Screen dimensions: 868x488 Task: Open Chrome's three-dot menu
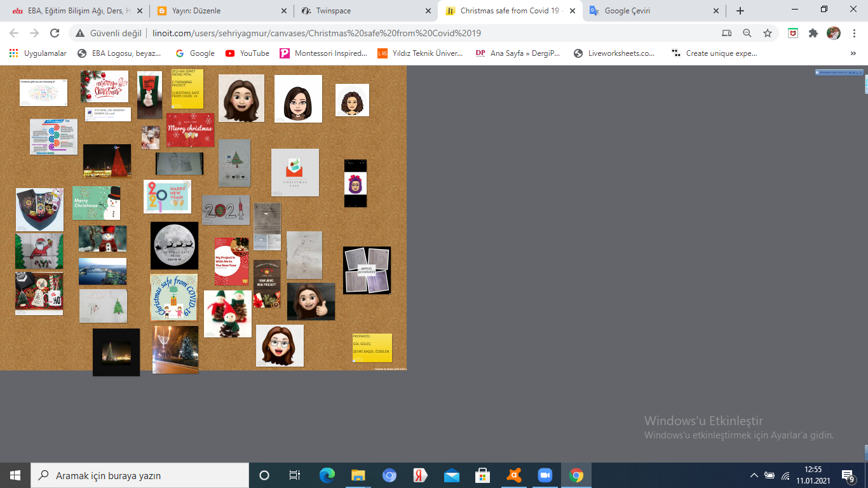pos(854,33)
